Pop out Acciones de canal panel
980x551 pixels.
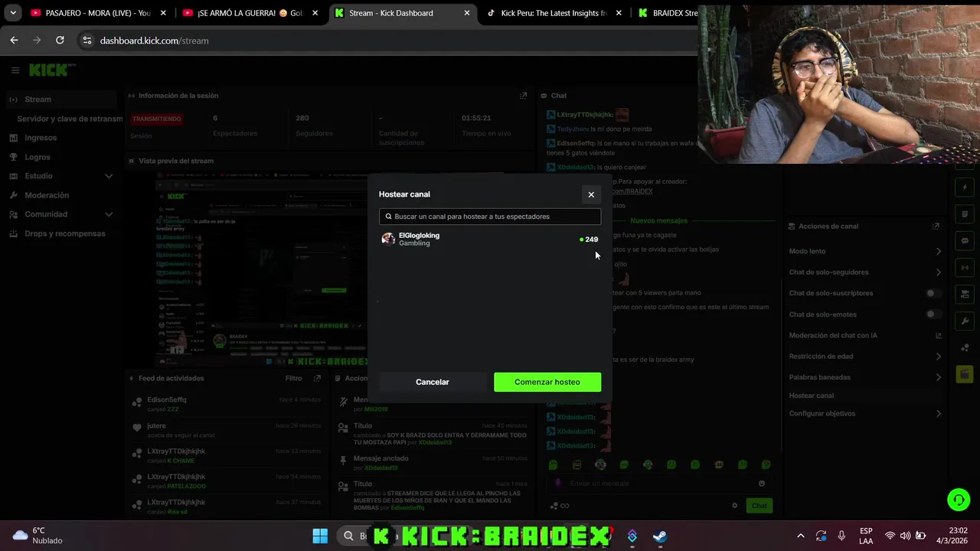tap(936, 227)
